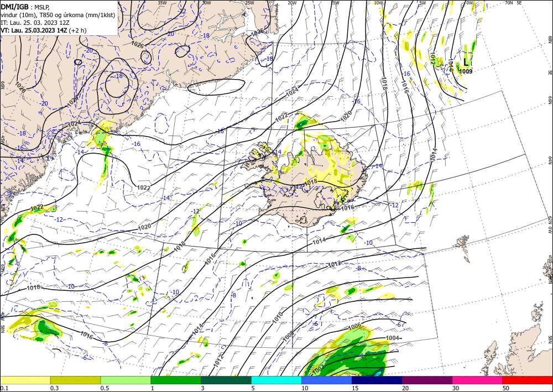The width and height of the screenshot is (553, 392).
Task: Click the cyan 5–10 legend swatch
Action: 276,380
